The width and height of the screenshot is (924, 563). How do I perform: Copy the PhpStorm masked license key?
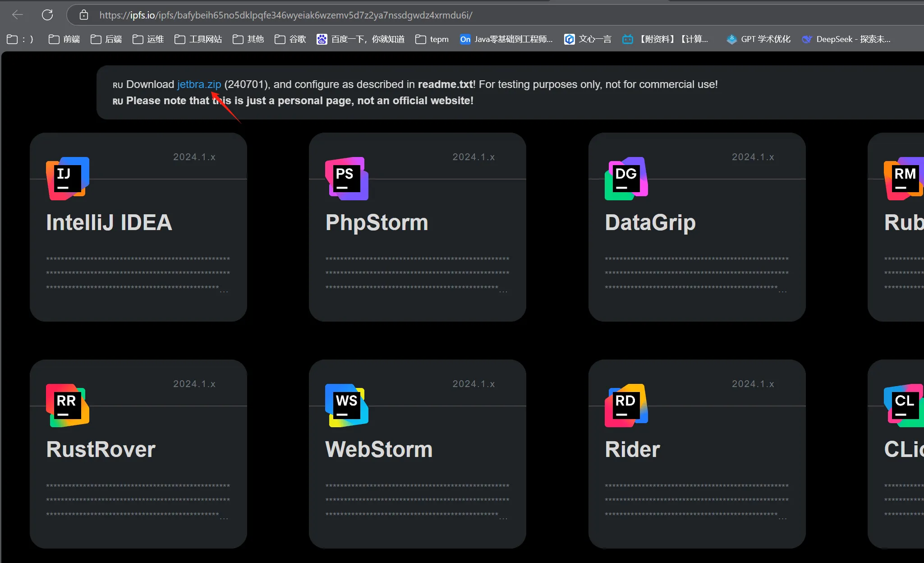pyautogui.click(x=417, y=274)
